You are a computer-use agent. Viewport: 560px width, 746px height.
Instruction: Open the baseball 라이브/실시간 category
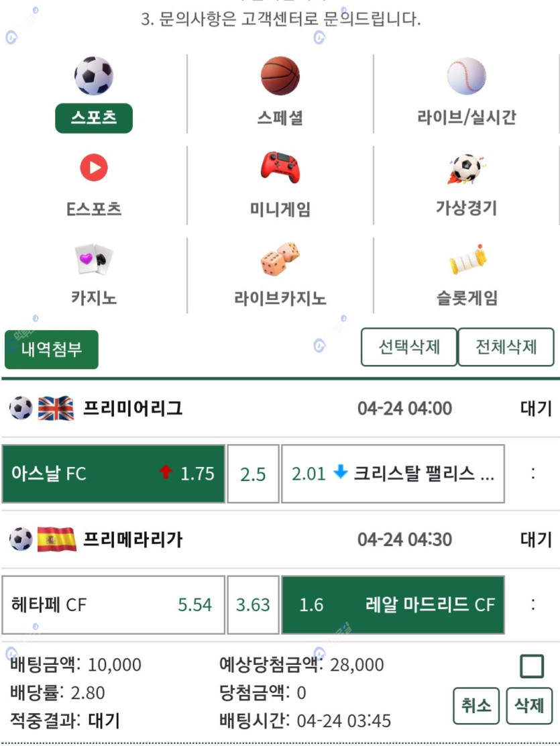pos(466,76)
